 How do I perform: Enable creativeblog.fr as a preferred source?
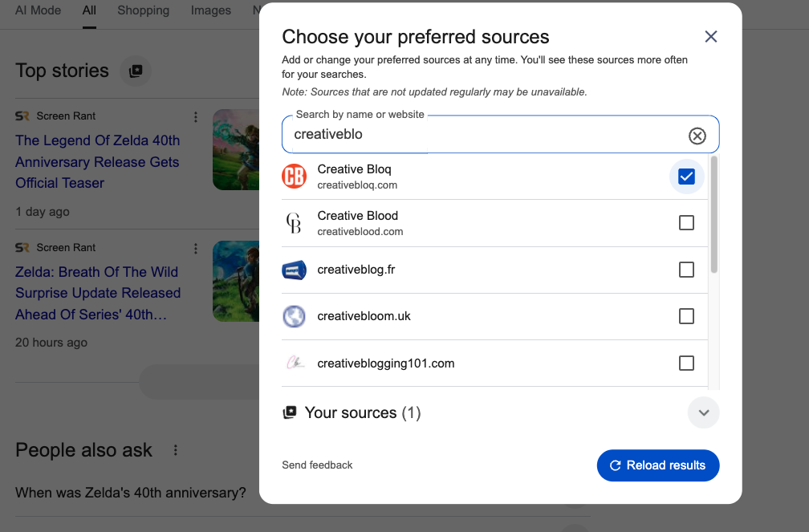pos(686,270)
